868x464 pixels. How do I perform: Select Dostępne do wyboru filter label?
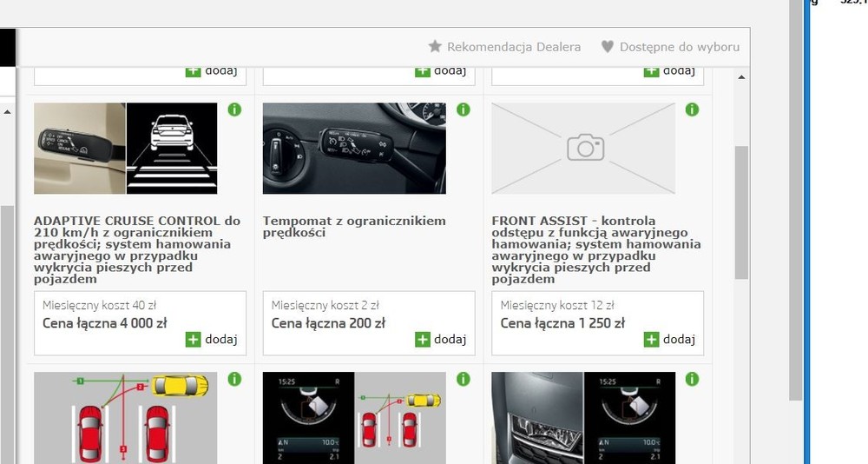(x=680, y=46)
